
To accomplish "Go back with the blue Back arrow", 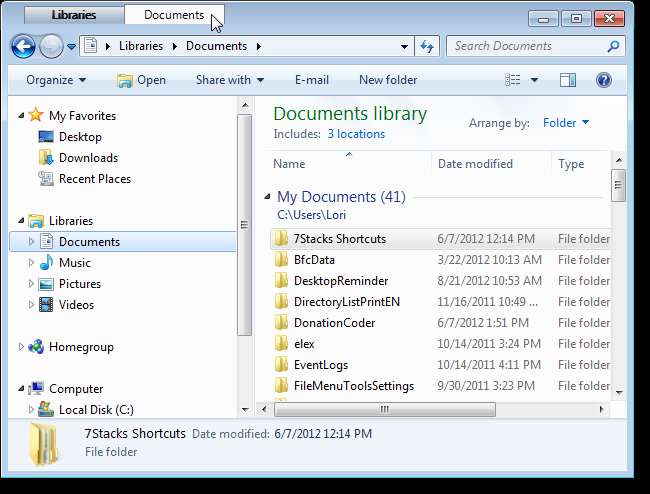I will point(23,46).
